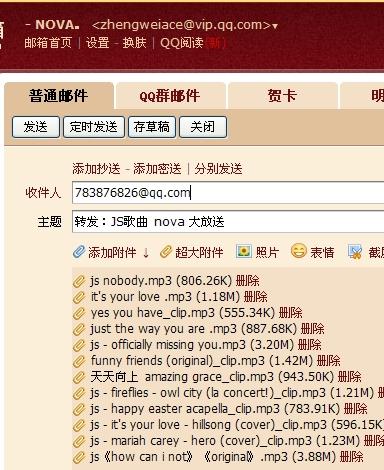
Task: Click paperclip icon of funny friends (original)_clip.mp3
Action: (x=79, y=361)
